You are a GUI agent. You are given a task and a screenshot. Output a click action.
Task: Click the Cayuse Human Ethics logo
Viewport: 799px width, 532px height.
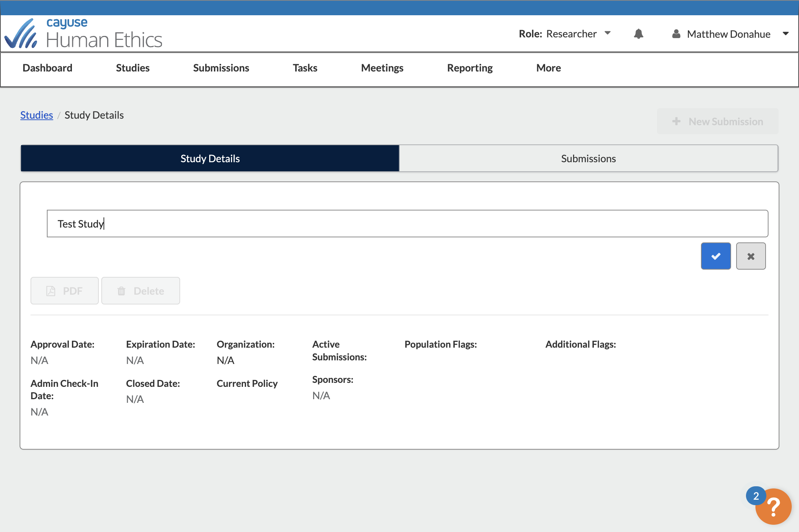[x=84, y=33]
